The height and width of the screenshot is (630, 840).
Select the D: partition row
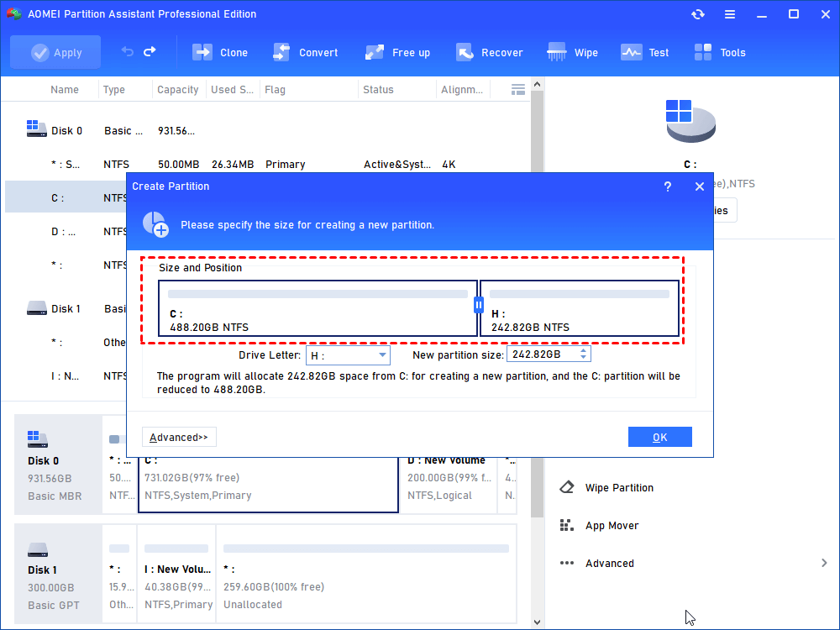click(x=66, y=232)
